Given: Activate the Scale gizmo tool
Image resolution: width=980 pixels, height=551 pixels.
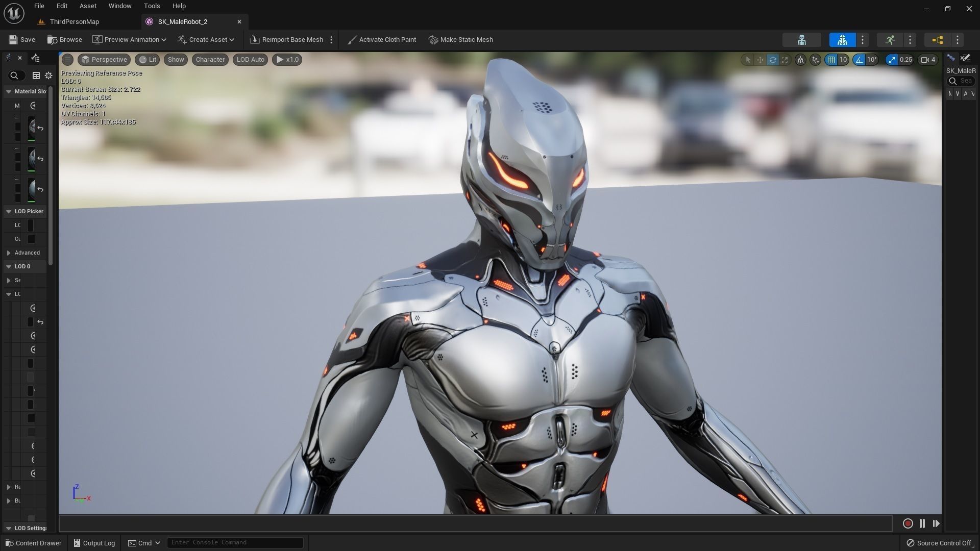Looking at the screenshot, I should tap(785, 60).
